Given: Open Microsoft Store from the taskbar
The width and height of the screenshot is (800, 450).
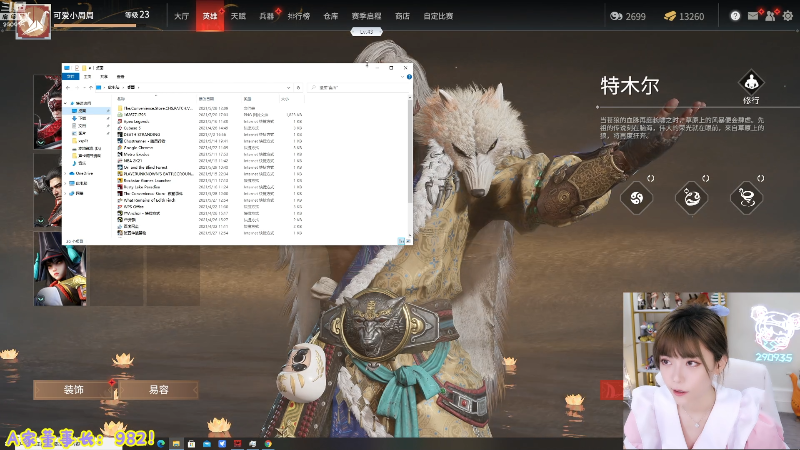Looking at the screenshot, I should [x=191, y=444].
